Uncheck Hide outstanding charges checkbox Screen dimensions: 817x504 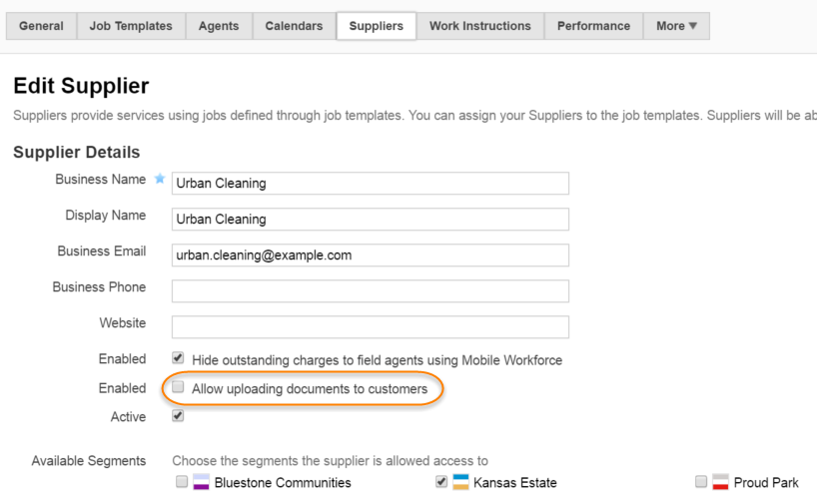coord(178,358)
